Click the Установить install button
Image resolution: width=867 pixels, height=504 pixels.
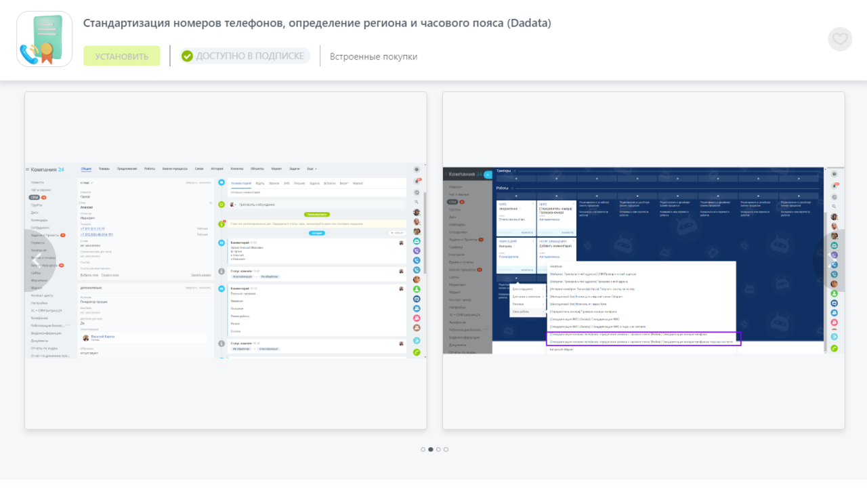point(122,56)
